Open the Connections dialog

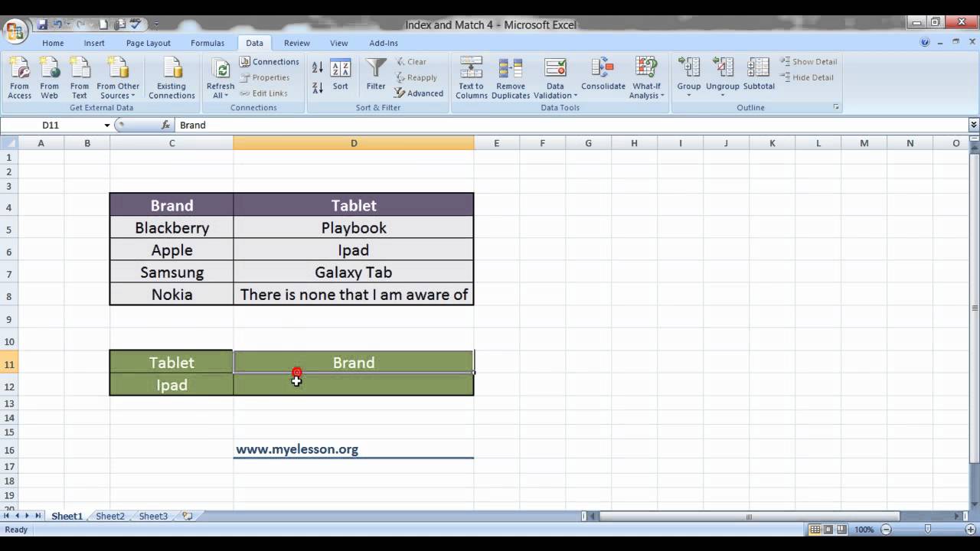pyautogui.click(x=269, y=62)
